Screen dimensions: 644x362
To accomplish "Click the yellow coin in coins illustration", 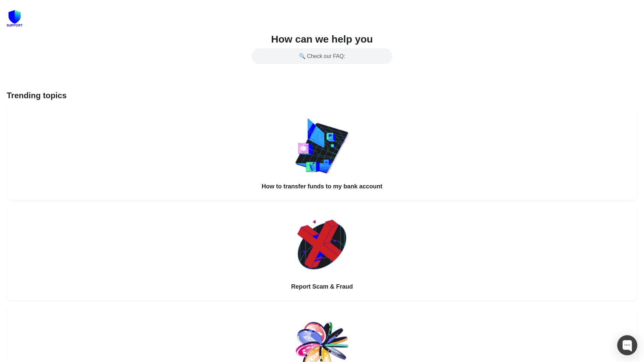I will (314, 355).
